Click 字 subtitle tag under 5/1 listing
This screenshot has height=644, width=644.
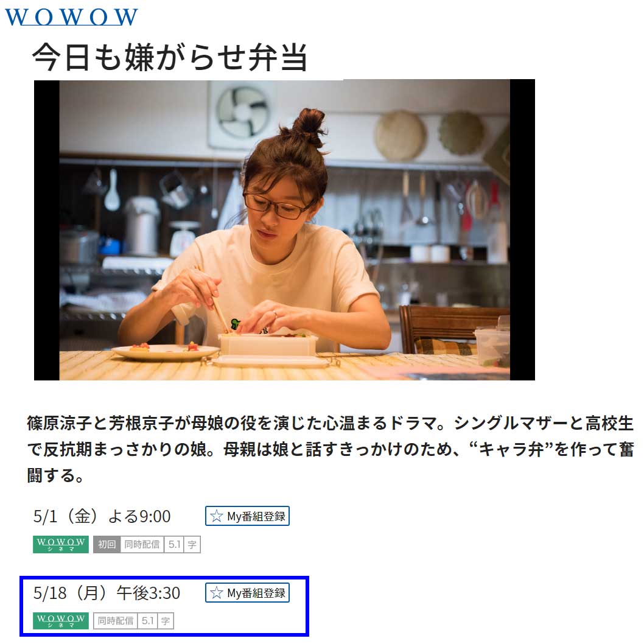click(192, 544)
